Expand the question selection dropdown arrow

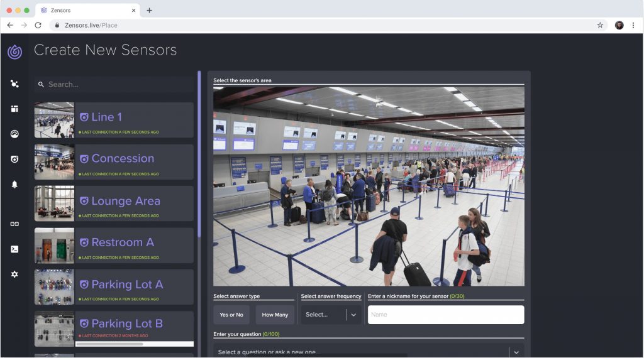pyautogui.click(x=516, y=352)
